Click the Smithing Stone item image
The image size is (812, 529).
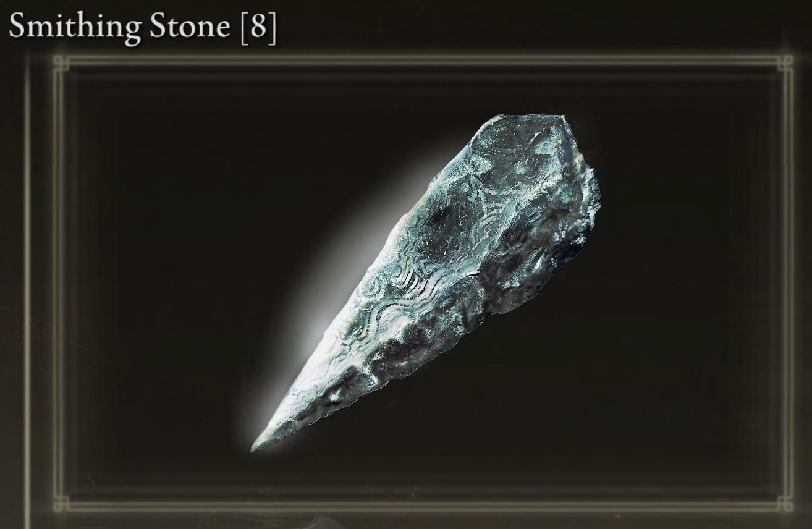point(425,282)
